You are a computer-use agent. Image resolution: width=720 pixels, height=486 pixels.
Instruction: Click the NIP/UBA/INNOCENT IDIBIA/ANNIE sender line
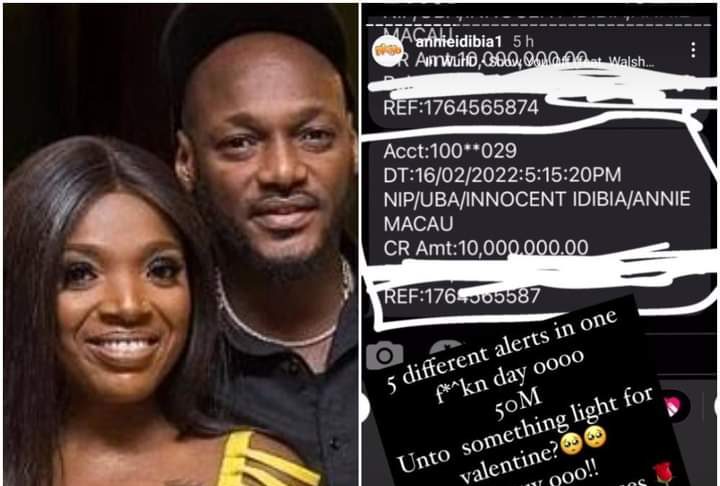[537, 199]
